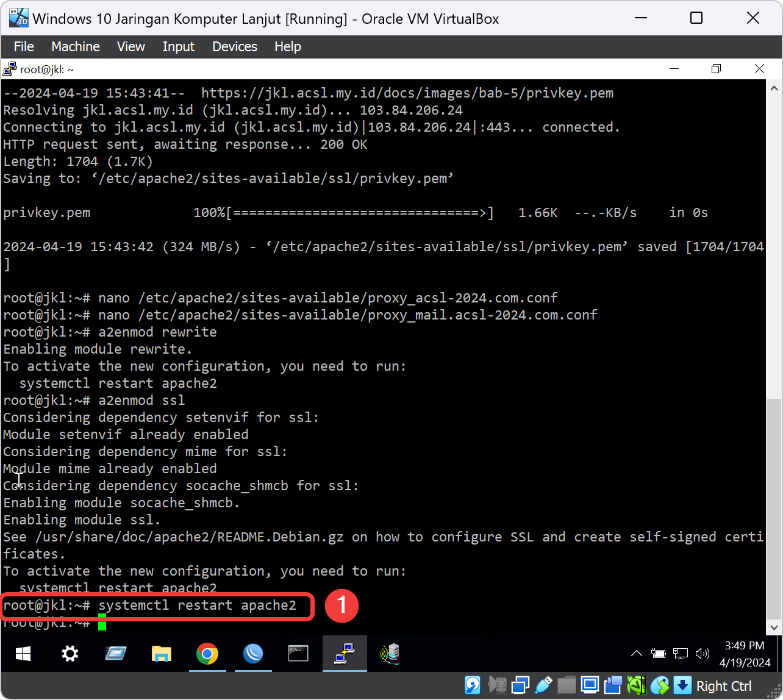Click VirtualBox mouse integration icon
This screenshot has width=783, height=700.
pyautogui.click(x=660, y=685)
